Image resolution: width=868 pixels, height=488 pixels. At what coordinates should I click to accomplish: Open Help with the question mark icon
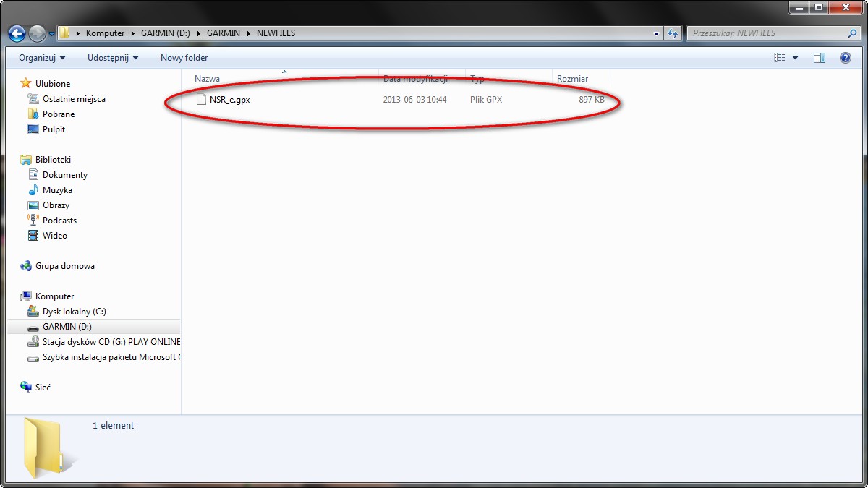click(x=845, y=58)
